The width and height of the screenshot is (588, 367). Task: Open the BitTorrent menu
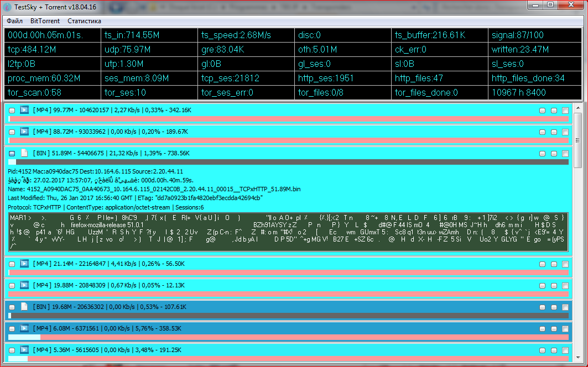tap(44, 21)
